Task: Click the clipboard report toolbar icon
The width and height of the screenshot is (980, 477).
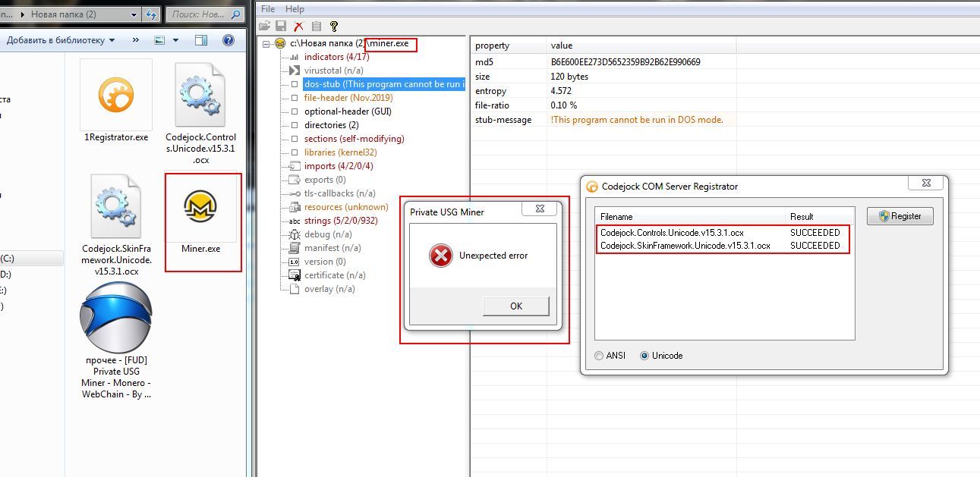Action: (316, 26)
